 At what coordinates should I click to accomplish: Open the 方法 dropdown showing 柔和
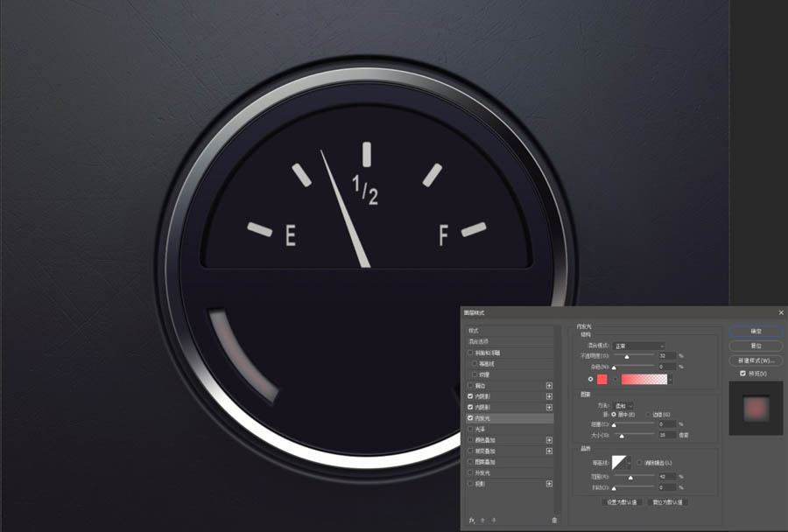[x=623, y=405]
